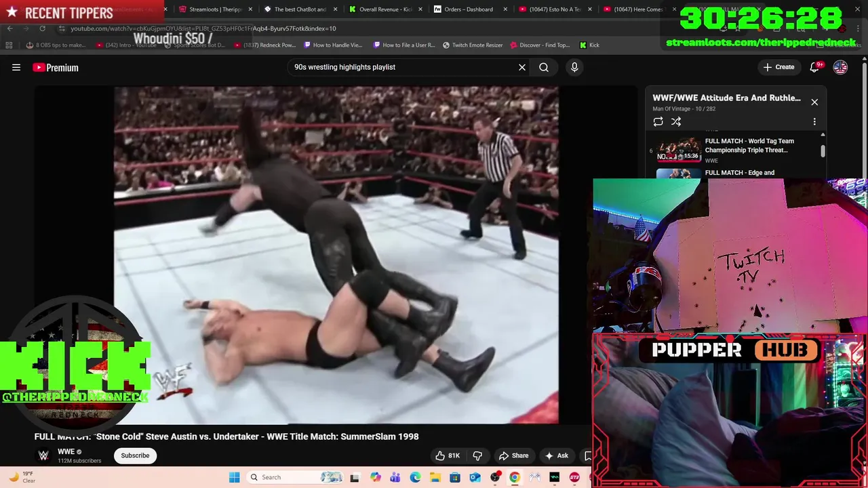Screen dimensions: 868x488
Task: Start voice search with microphone icon
Action: pos(574,67)
